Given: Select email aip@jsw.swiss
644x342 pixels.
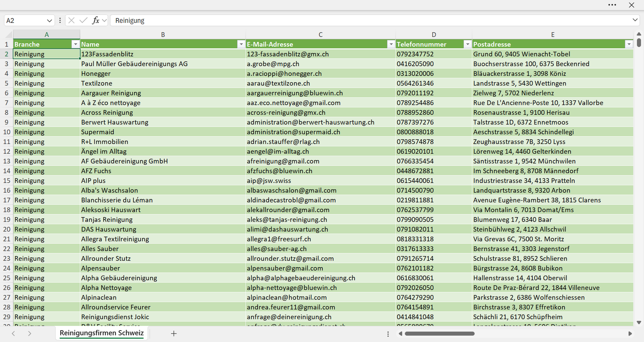Looking at the screenshot, I should tap(321, 180).
